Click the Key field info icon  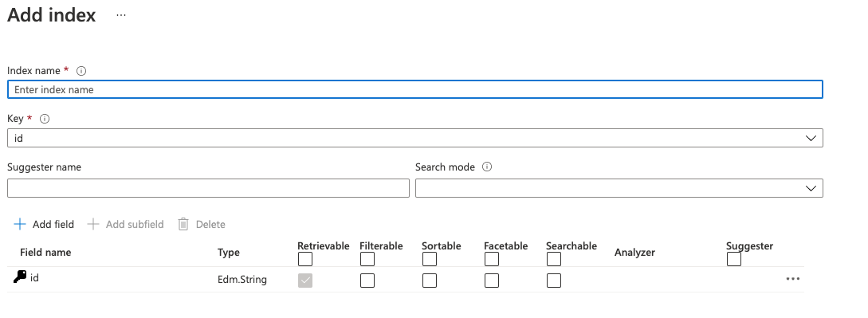pyautogui.click(x=45, y=119)
